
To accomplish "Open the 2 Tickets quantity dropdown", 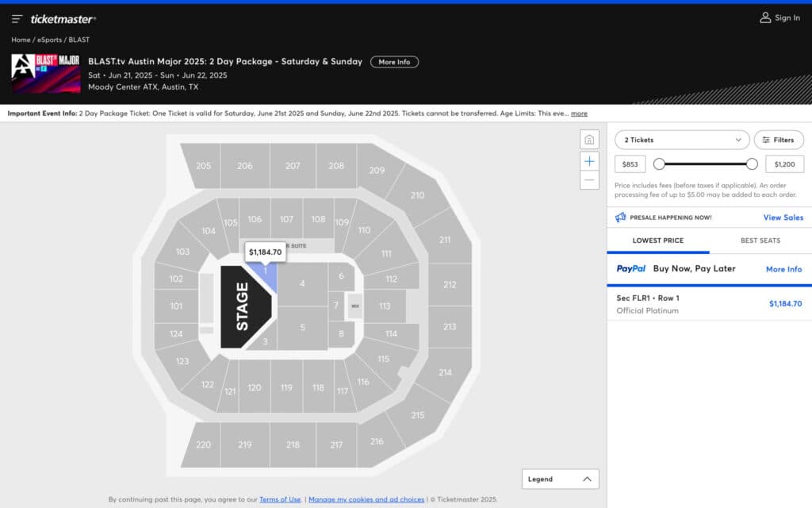I will point(681,140).
